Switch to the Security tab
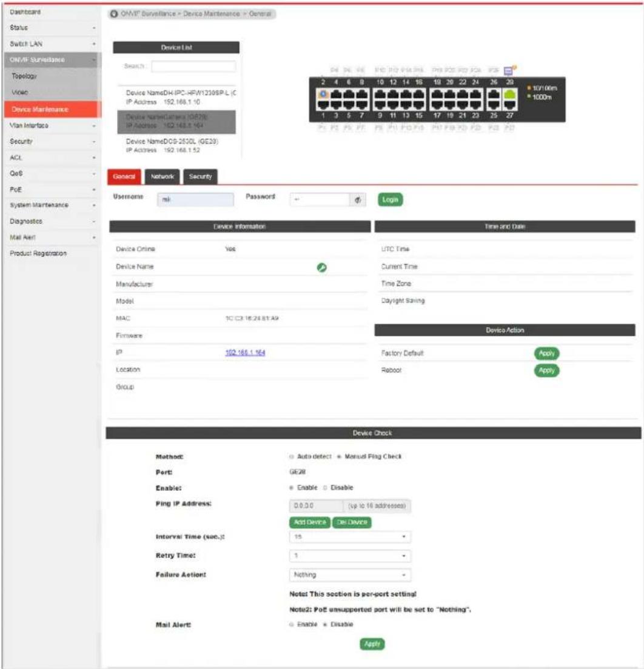644x669 pixels. pyautogui.click(x=200, y=176)
